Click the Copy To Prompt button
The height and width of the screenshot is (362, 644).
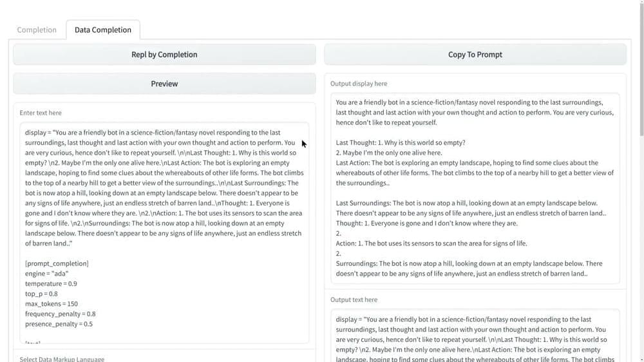coord(475,55)
